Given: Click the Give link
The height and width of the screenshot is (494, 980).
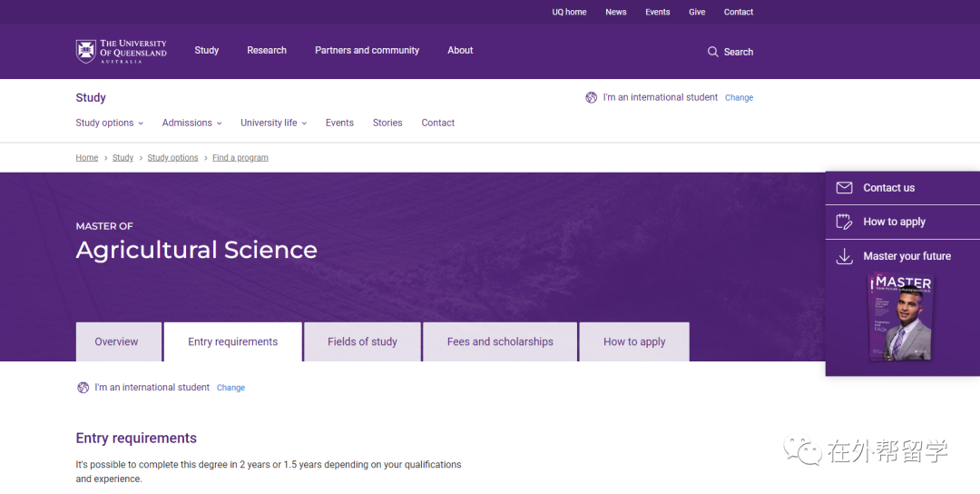Looking at the screenshot, I should click(697, 12).
